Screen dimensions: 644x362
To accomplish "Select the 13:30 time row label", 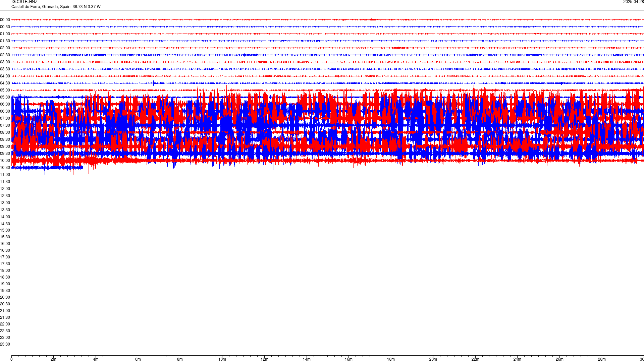I will click(5, 210).
